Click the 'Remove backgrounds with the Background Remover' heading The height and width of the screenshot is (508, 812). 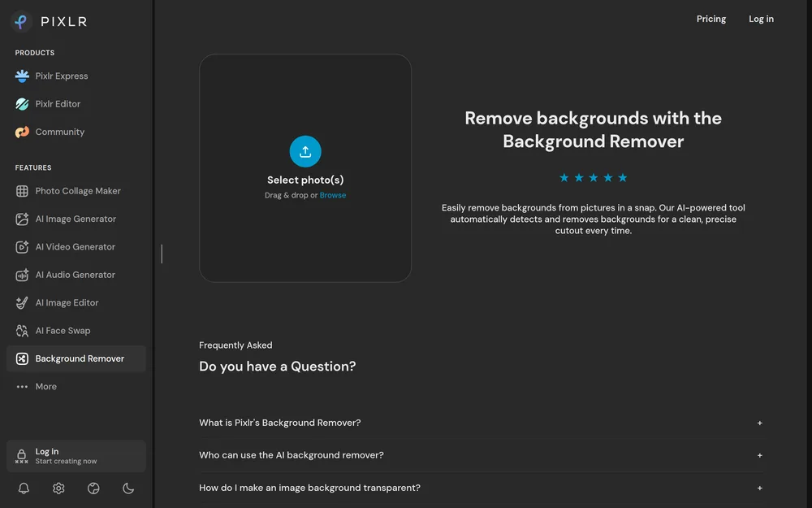click(593, 129)
